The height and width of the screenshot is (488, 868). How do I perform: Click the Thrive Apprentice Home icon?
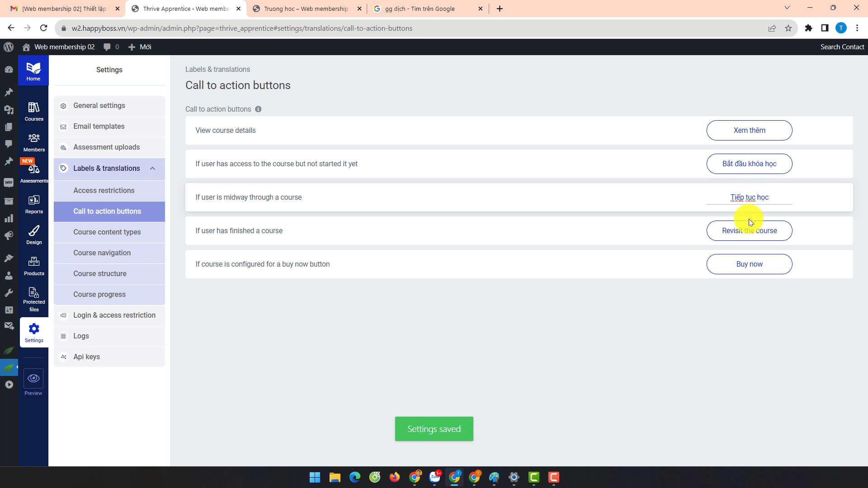point(33,71)
